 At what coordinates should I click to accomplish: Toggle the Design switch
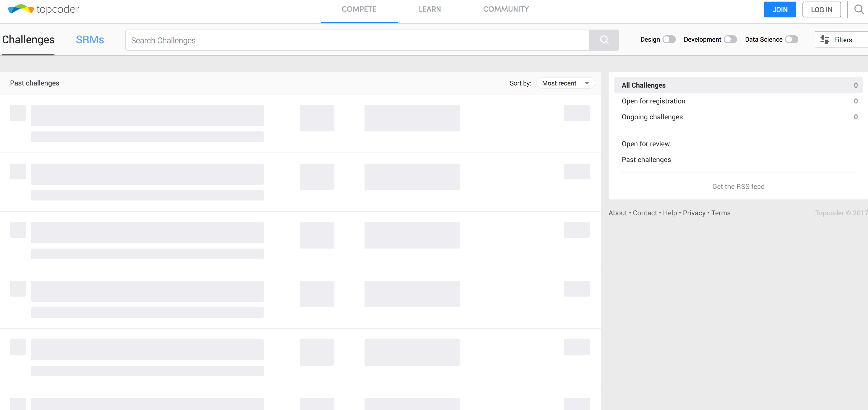pos(669,39)
